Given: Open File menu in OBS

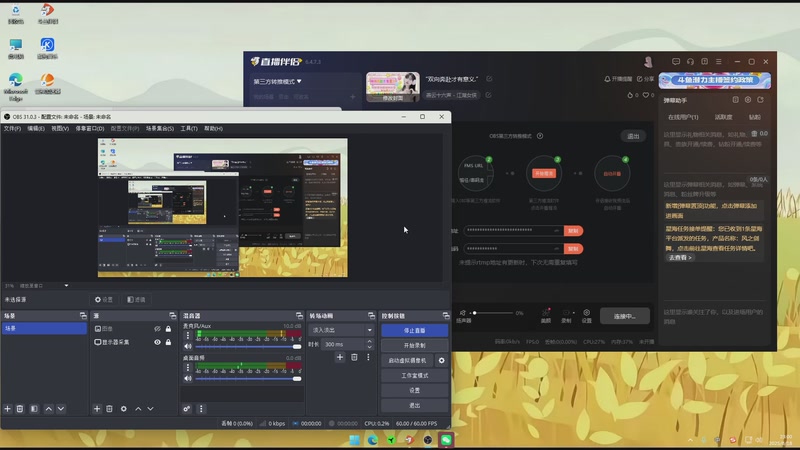Looking at the screenshot, I should coord(12,129).
